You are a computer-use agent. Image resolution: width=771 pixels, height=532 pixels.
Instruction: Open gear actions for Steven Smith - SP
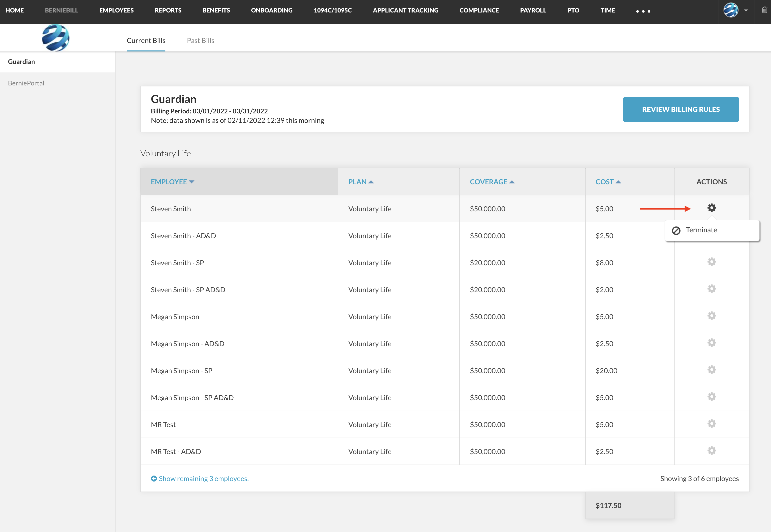click(x=711, y=262)
